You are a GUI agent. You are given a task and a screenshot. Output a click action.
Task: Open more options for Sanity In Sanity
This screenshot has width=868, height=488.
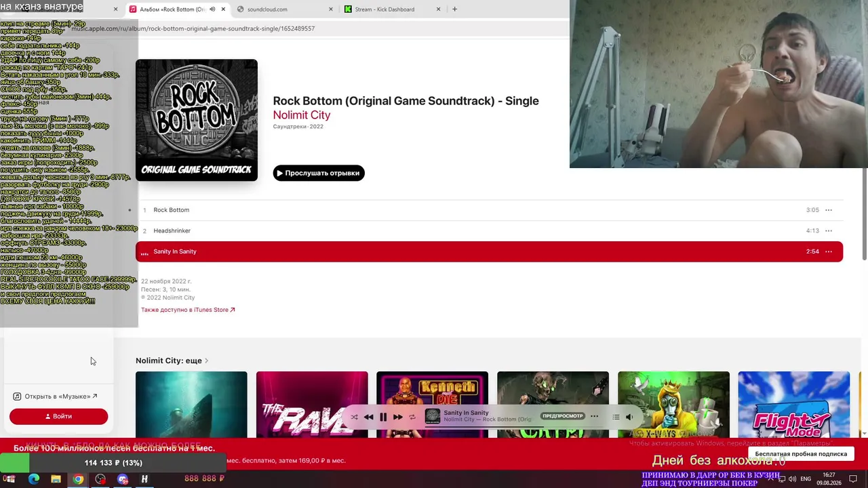coord(829,251)
